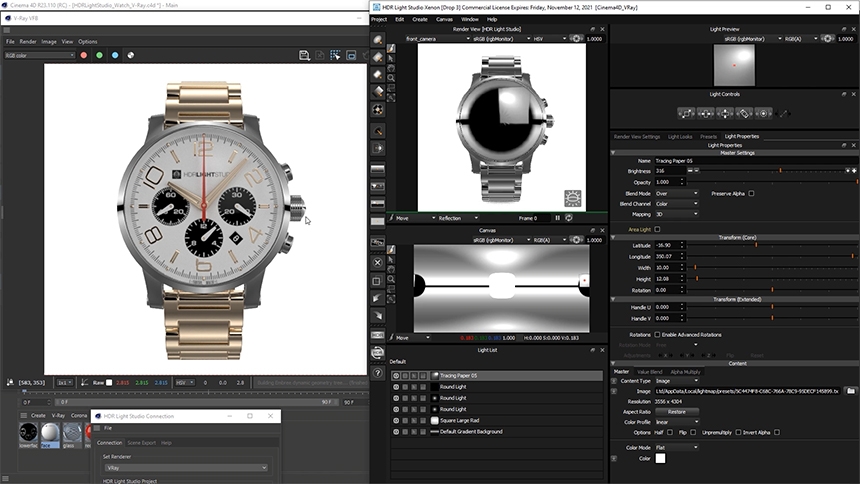The width and height of the screenshot is (860, 484).
Task: Switch to the Light Looks tab
Action: (680, 137)
